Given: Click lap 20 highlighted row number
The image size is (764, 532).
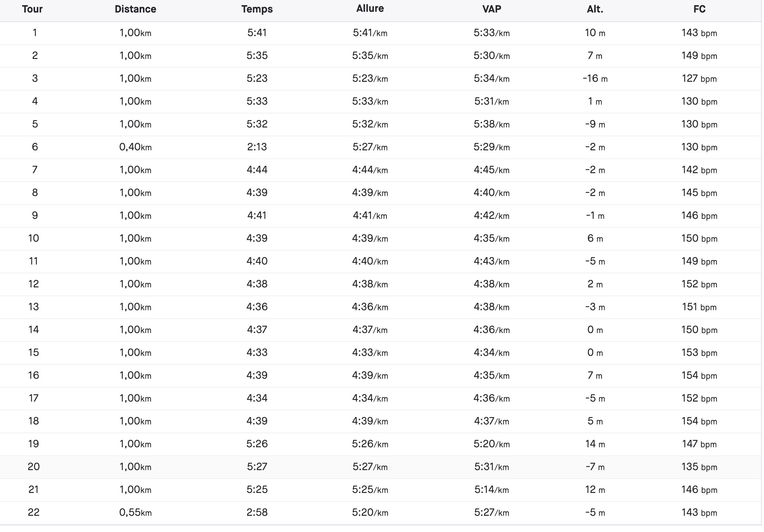Looking at the screenshot, I should (34, 467).
